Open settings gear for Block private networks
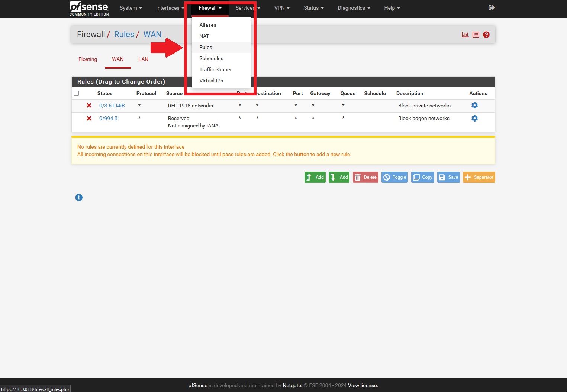This screenshot has height=392, width=567. pos(474,106)
